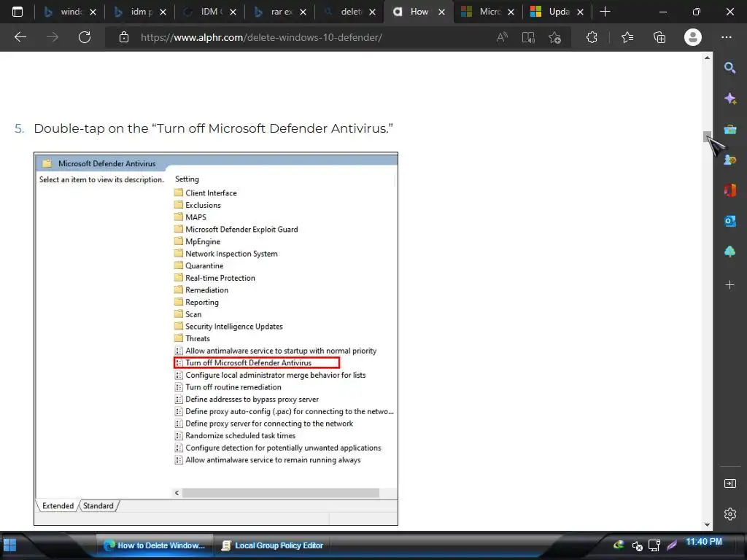Close the "Micro" tab
The image size is (747, 560).
click(x=511, y=12)
